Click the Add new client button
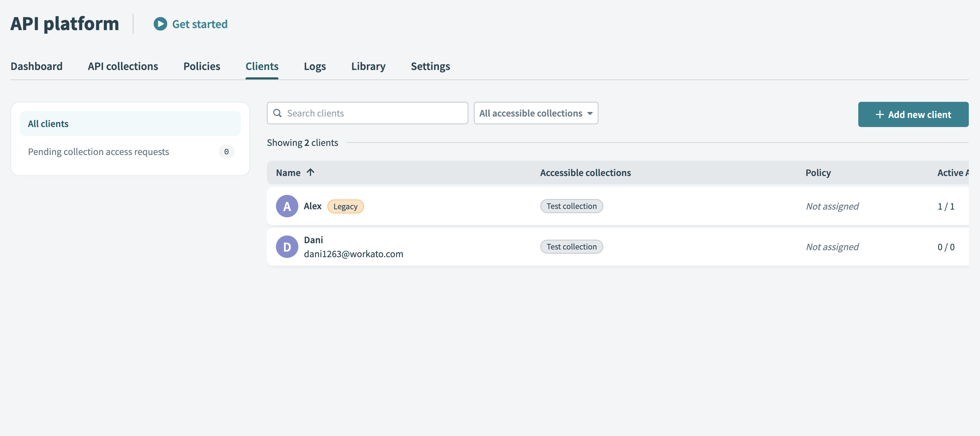 pyautogui.click(x=913, y=114)
